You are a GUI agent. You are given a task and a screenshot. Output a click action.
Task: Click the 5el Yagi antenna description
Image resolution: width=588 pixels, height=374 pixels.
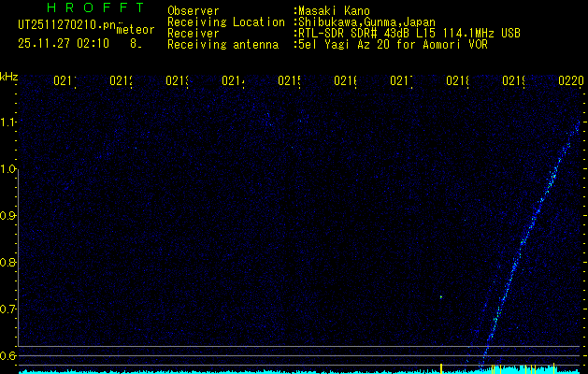393,45
